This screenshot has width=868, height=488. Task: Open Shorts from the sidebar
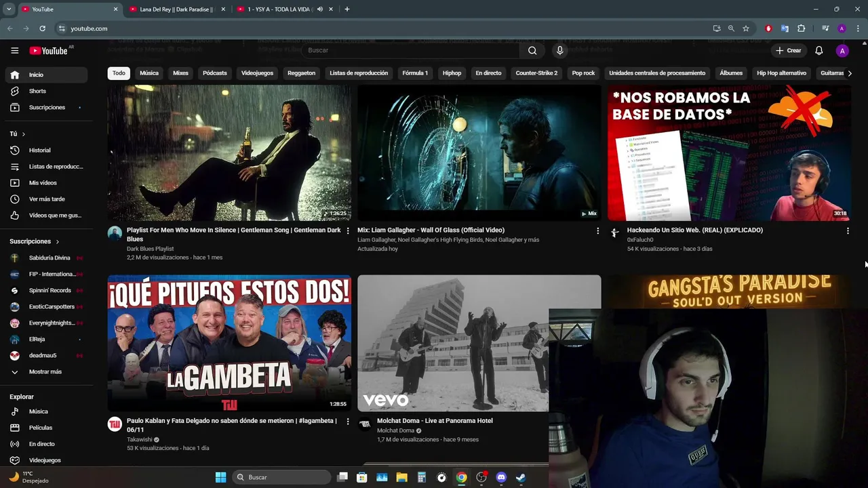tap(47, 91)
